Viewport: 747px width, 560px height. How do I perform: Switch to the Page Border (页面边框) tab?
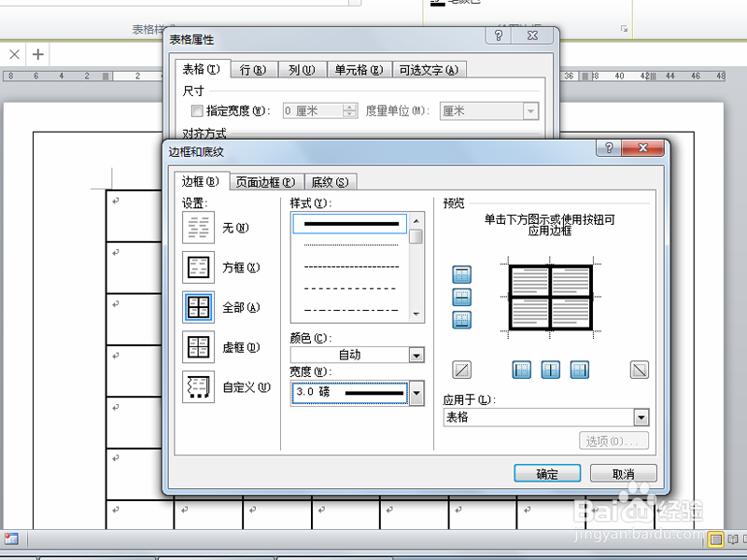[x=266, y=182]
